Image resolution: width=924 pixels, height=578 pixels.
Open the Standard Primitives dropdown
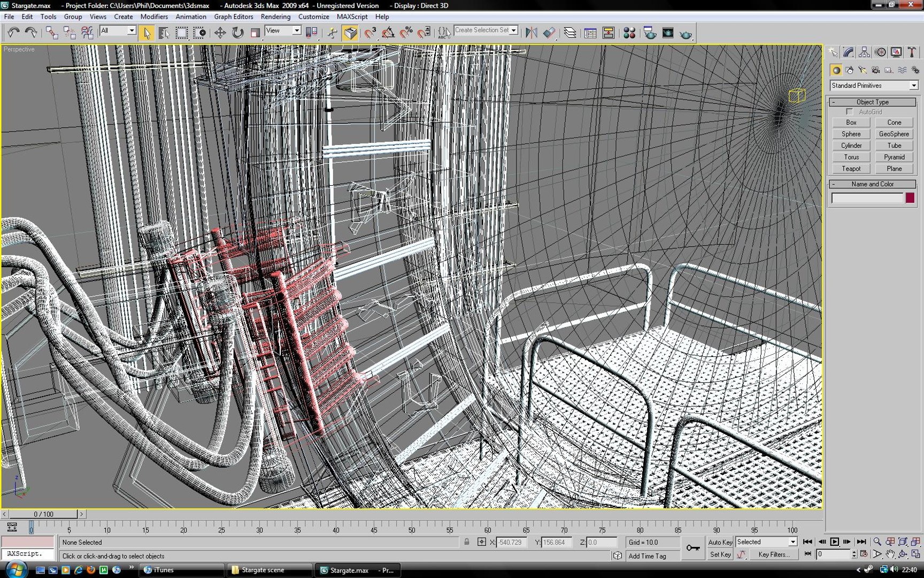[x=874, y=86]
